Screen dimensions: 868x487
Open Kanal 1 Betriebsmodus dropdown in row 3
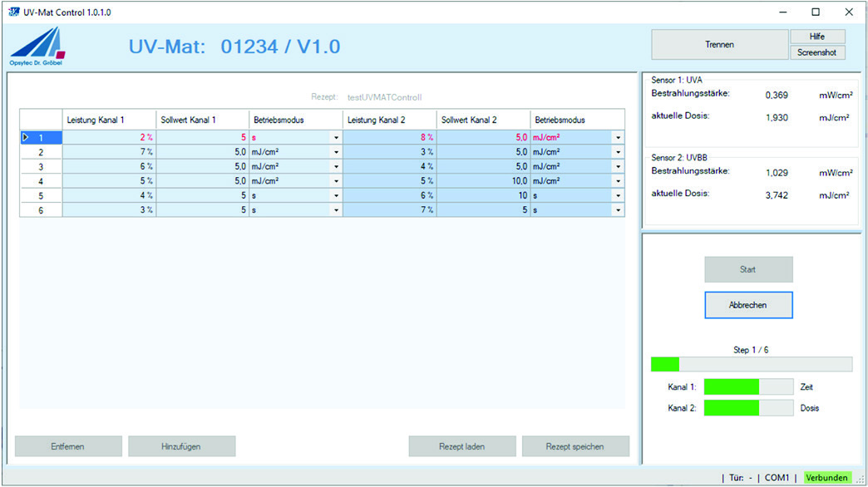point(336,166)
